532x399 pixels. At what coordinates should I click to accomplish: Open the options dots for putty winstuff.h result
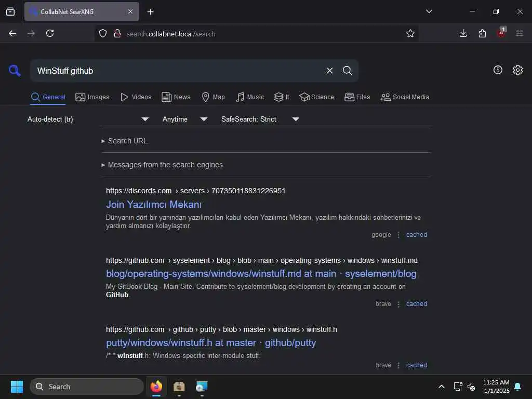click(398, 365)
